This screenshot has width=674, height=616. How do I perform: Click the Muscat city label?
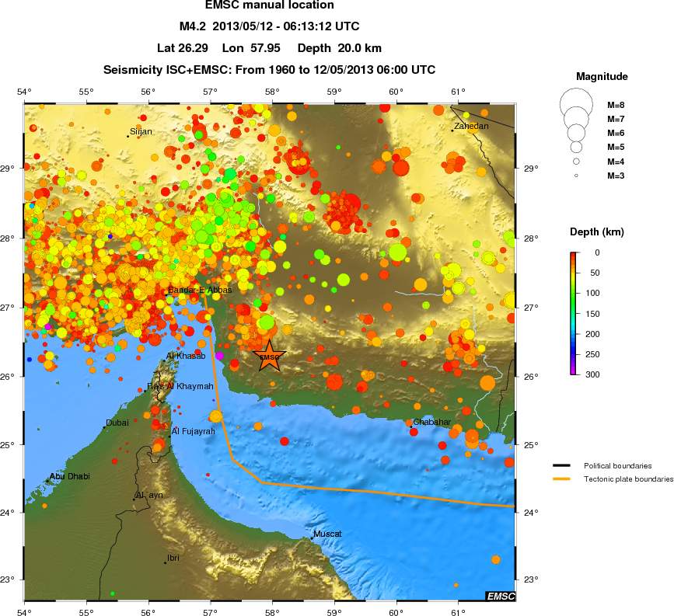(x=327, y=534)
